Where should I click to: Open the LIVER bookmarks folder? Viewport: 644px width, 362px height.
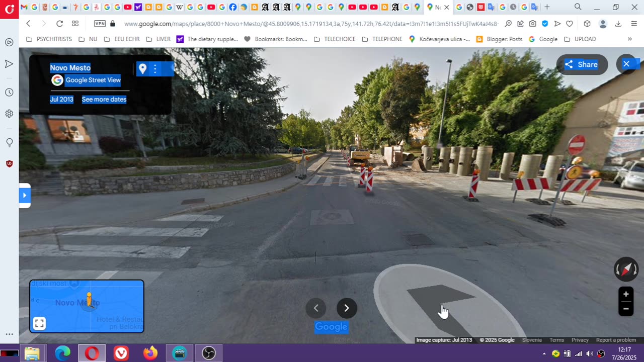click(x=158, y=39)
